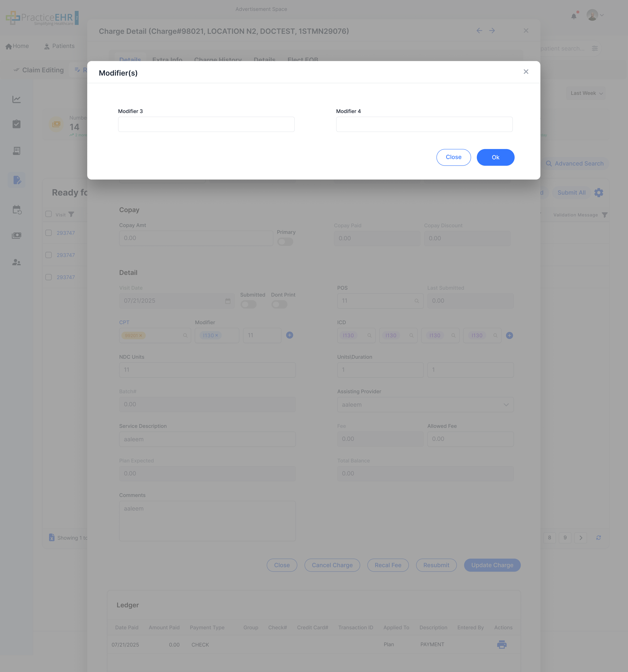The width and height of the screenshot is (628, 672).
Task: Click the refresh icon near pagination
Action: (598, 538)
